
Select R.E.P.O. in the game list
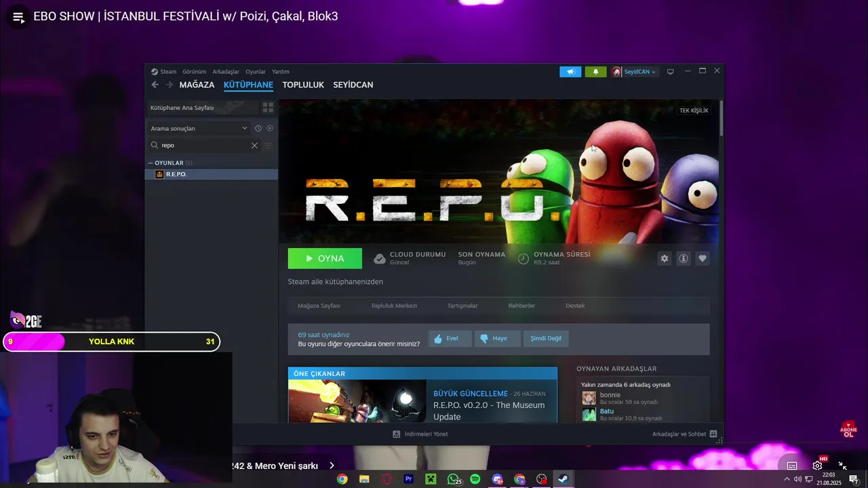[x=212, y=174]
